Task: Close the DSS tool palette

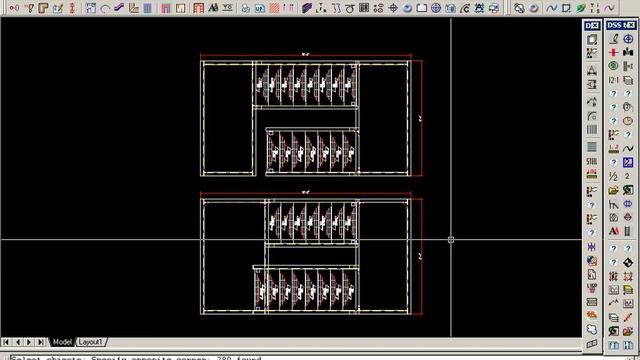Action: (631, 25)
